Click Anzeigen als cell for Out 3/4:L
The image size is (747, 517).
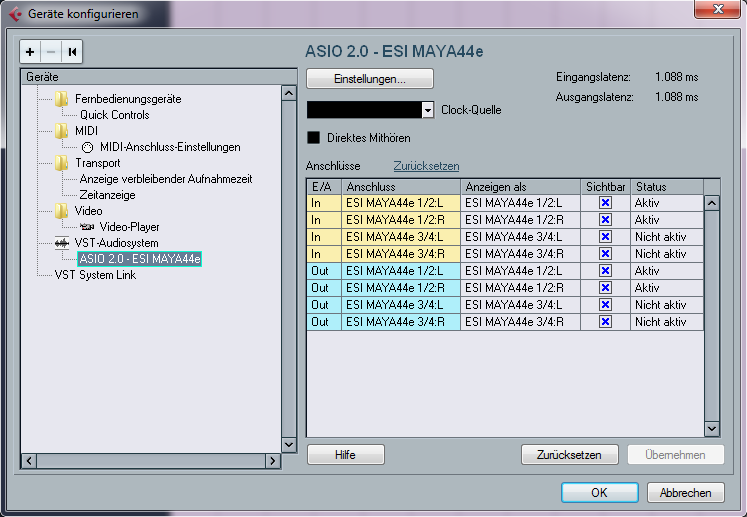[x=520, y=305]
